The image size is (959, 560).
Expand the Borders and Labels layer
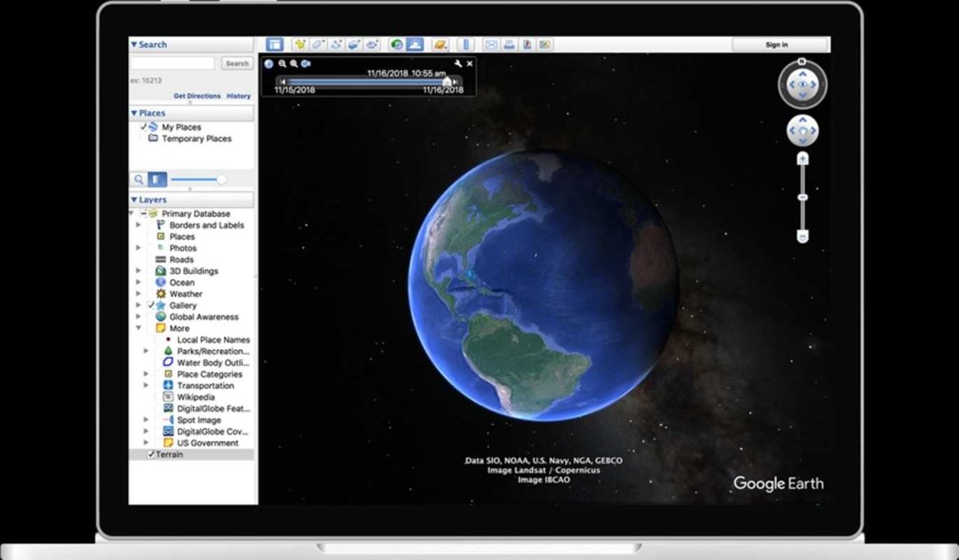[138, 225]
